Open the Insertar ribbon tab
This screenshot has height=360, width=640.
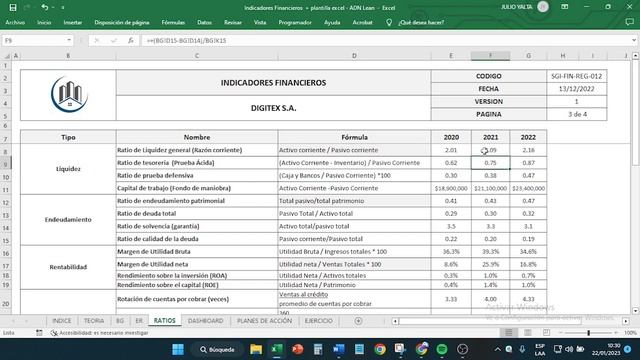click(73, 22)
